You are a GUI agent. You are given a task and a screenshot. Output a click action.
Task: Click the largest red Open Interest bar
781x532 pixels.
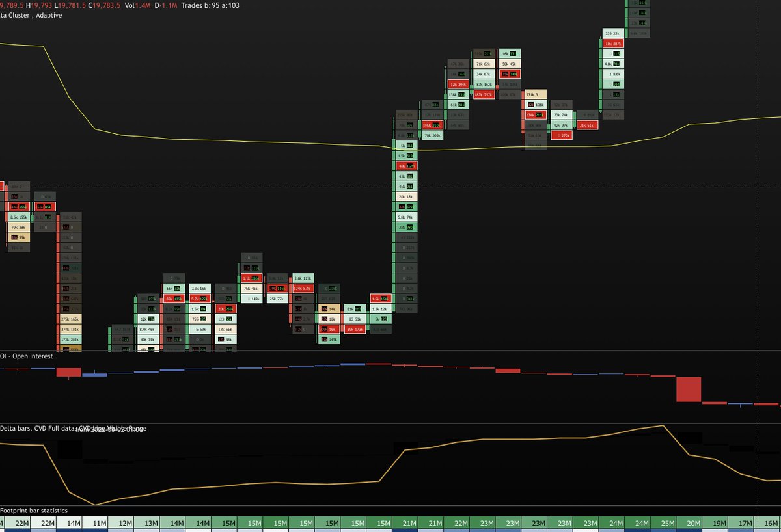tap(689, 389)
